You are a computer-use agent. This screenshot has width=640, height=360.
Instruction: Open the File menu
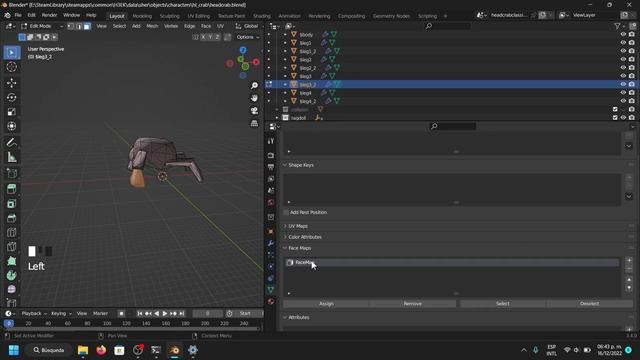click(x=18, y=15)
